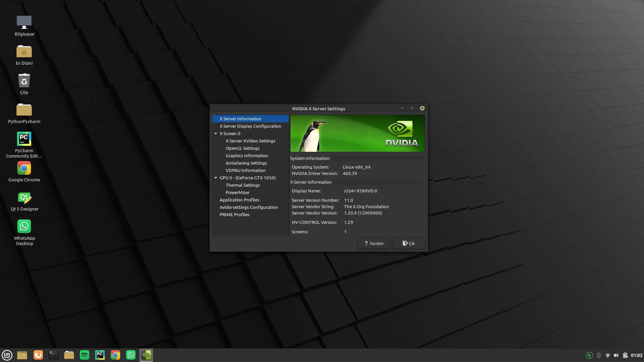Click Firefox icon in taskbar

click(x=38, y=355)
